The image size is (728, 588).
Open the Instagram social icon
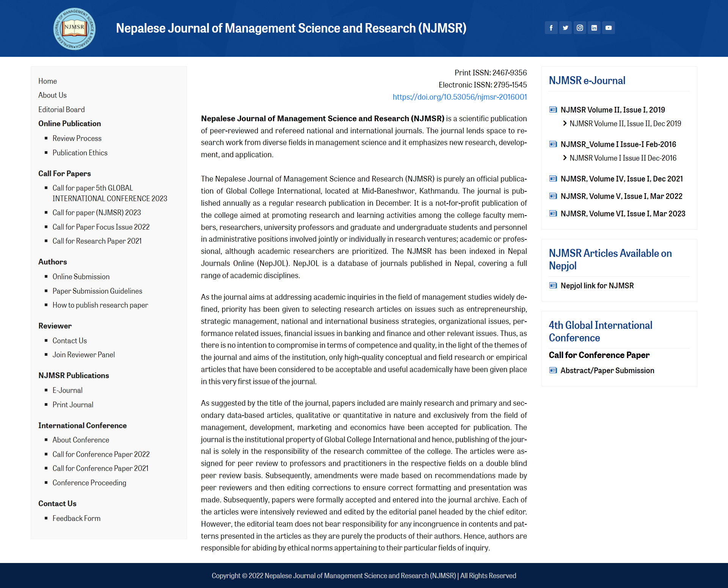[580, 28]
